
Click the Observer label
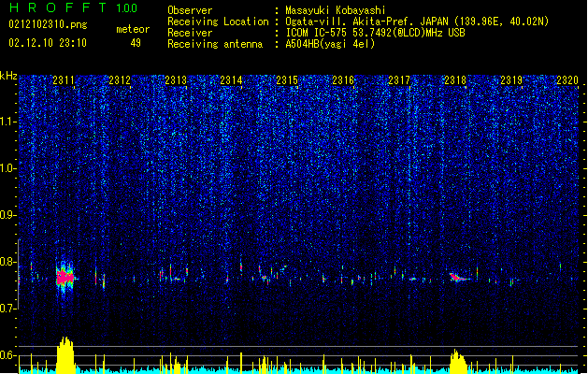click(190, 10)
